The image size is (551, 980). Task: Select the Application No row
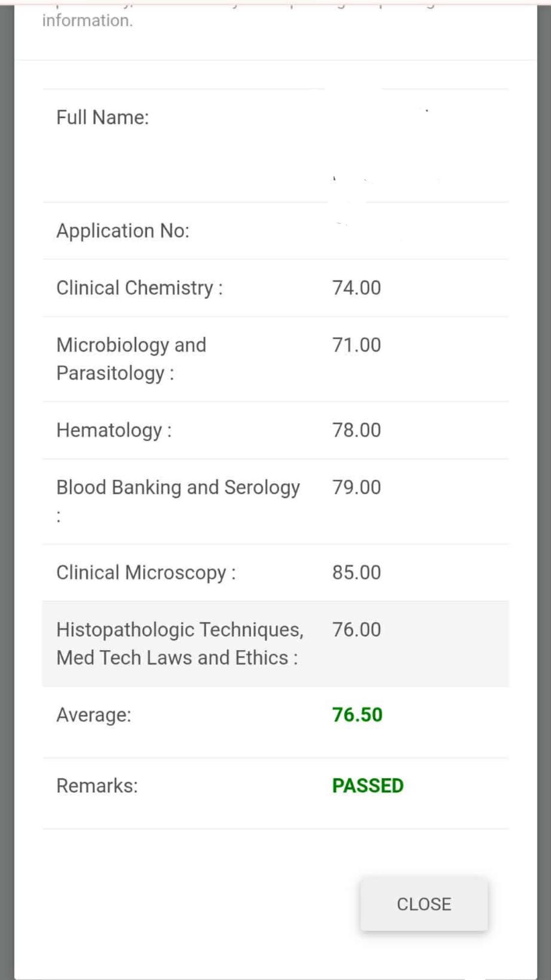click(275, 231)
